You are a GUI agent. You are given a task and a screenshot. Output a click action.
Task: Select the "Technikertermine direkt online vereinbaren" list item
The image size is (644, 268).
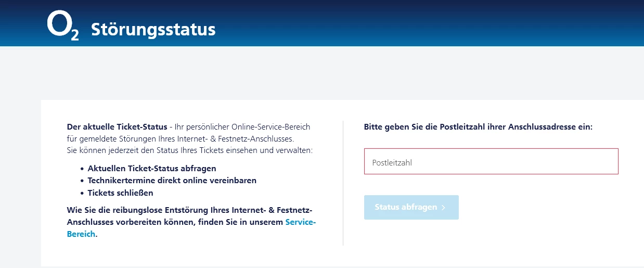(172, 181)
